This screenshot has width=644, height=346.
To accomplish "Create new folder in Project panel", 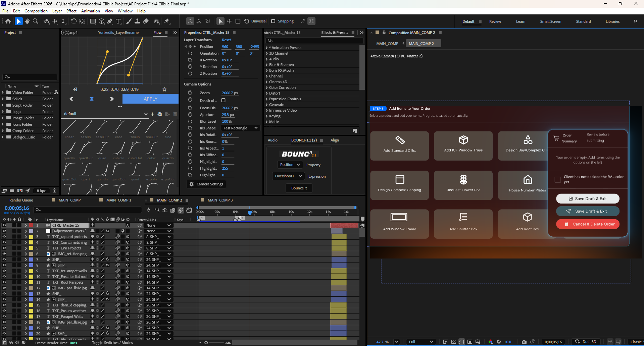I will click(x=12, y=191).
